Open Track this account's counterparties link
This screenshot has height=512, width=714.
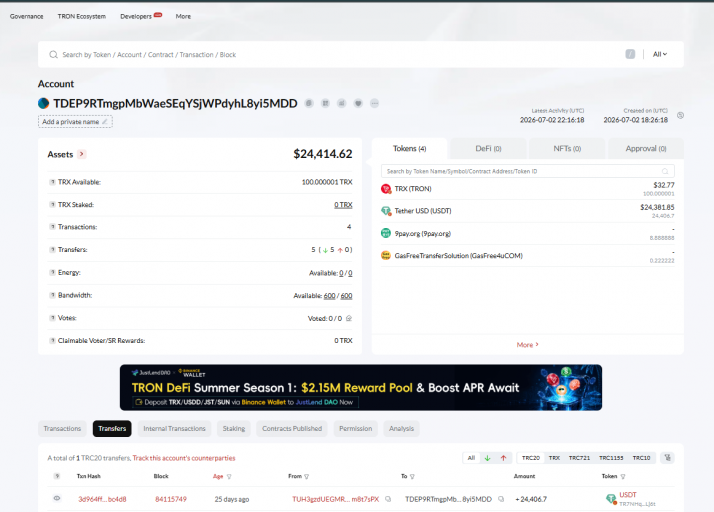point(184,458)
